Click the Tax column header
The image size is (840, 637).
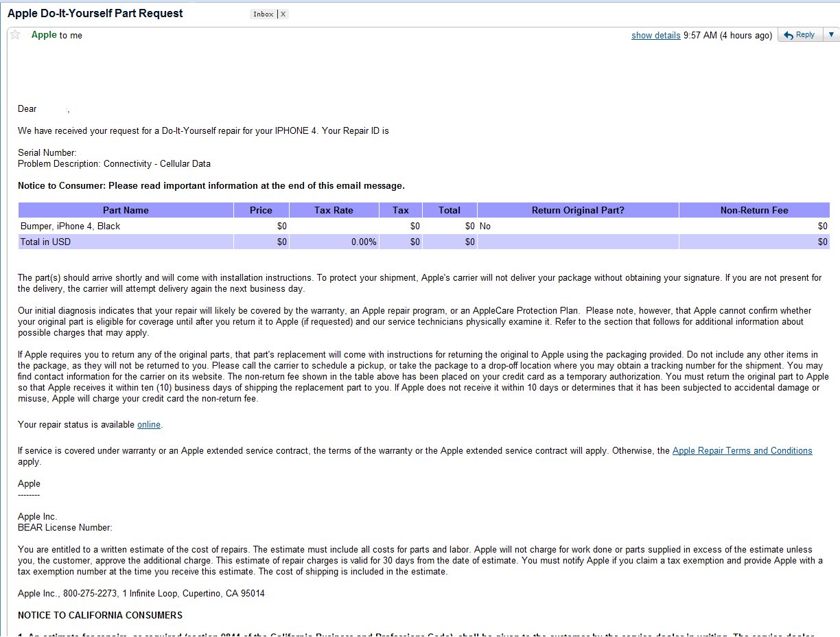[400, 210]
